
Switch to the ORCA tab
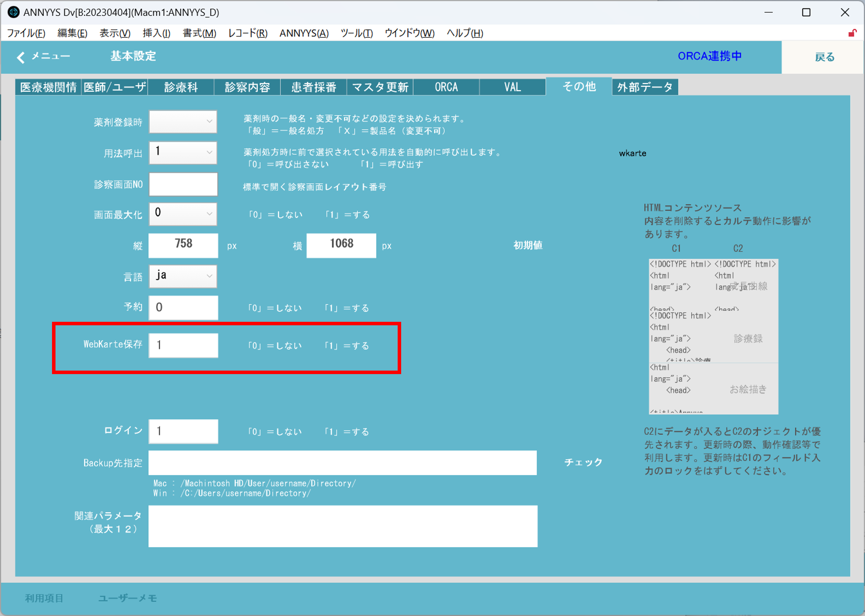[x=446, y=87]
